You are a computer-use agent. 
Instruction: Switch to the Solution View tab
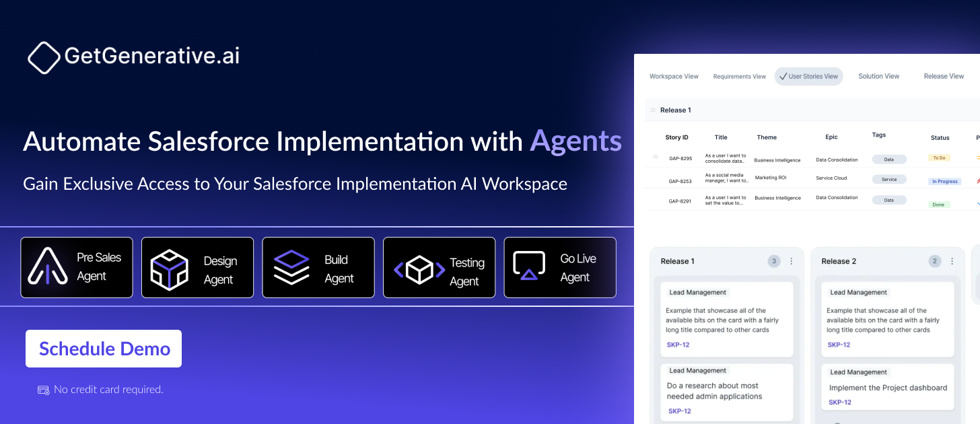tap(878, 76)
